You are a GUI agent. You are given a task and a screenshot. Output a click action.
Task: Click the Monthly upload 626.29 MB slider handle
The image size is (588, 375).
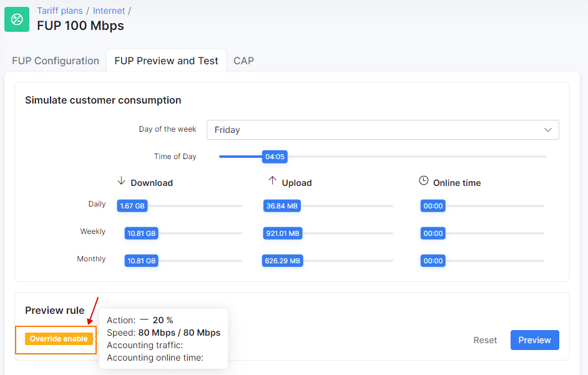click(282, 261)
